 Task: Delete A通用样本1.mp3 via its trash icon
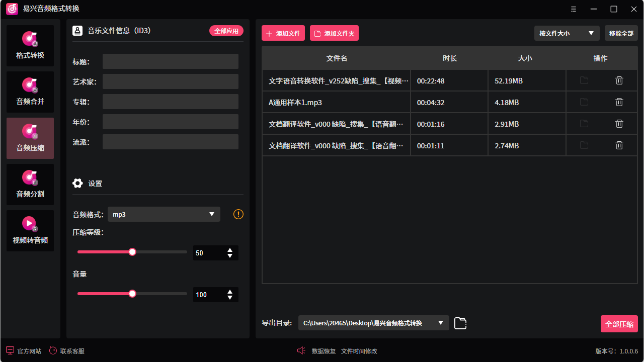(619, 102)
